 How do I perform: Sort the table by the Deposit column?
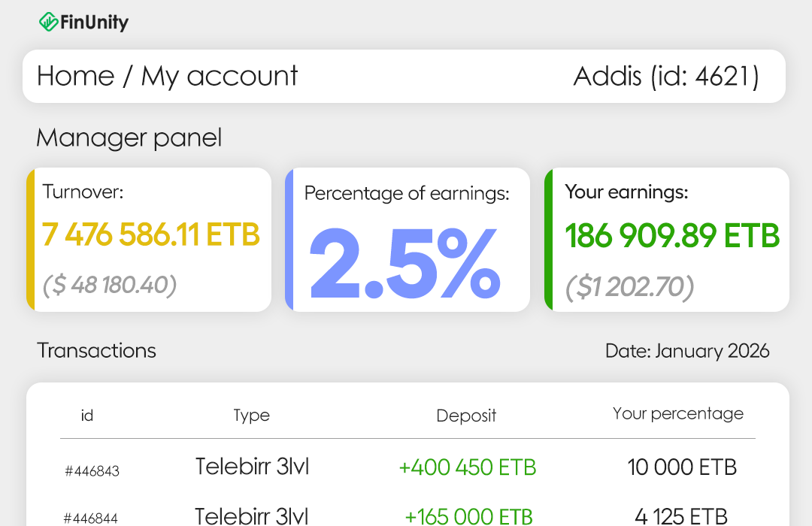point(466,415)
